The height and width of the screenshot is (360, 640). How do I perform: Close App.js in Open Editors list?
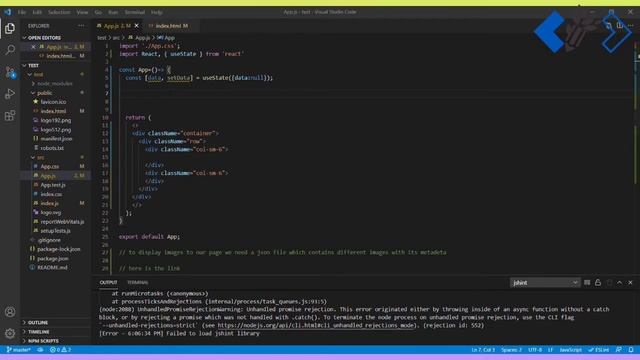coord(33,47)
